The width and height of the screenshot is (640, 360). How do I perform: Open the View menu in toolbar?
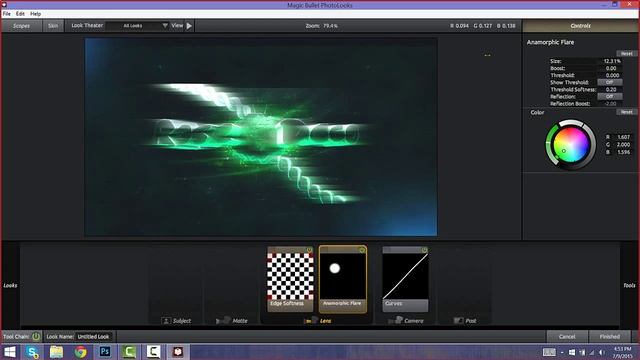[x=177, y=25]
